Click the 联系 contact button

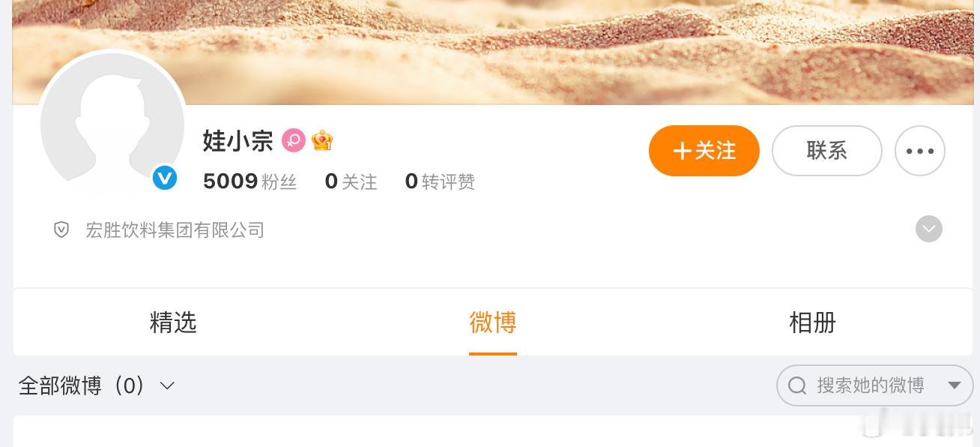(x=827, y=151)
